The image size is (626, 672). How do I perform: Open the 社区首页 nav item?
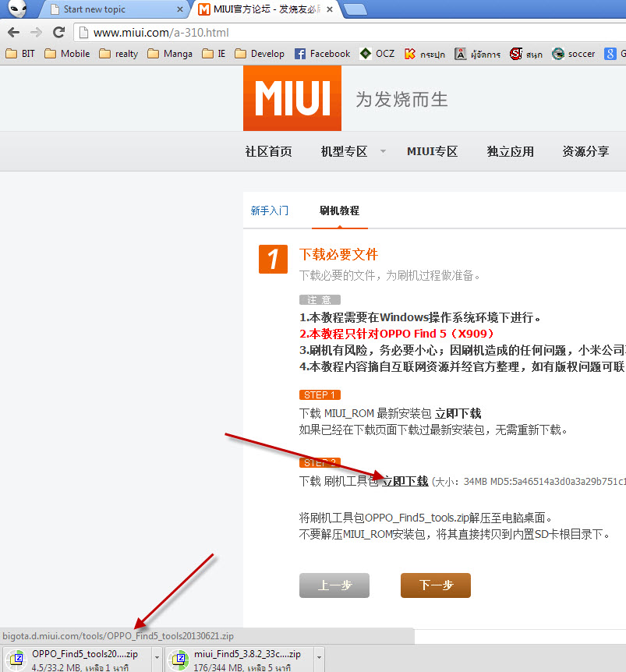(268, 151)
